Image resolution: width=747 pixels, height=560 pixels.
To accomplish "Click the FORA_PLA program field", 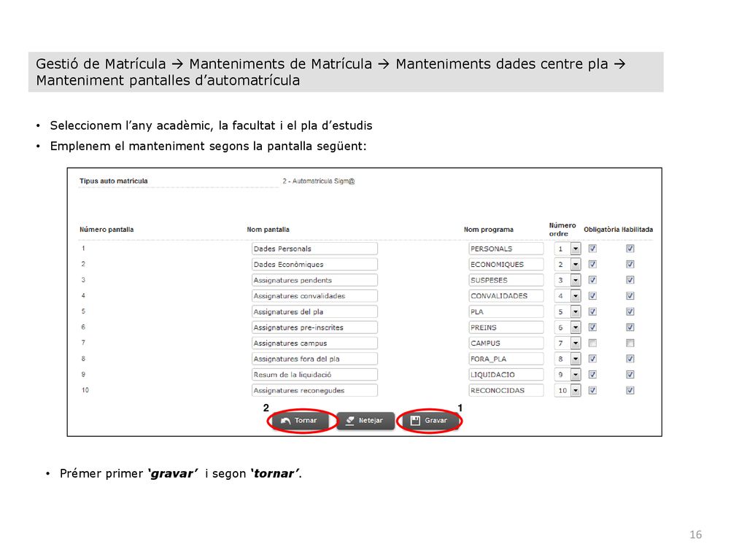I will pos(506,359).
